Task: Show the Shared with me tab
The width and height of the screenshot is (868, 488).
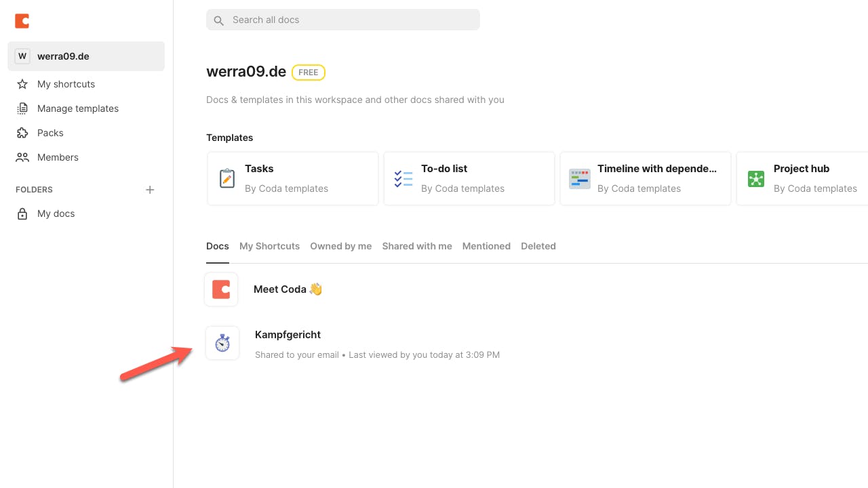Action: click(x=417, y=246)
